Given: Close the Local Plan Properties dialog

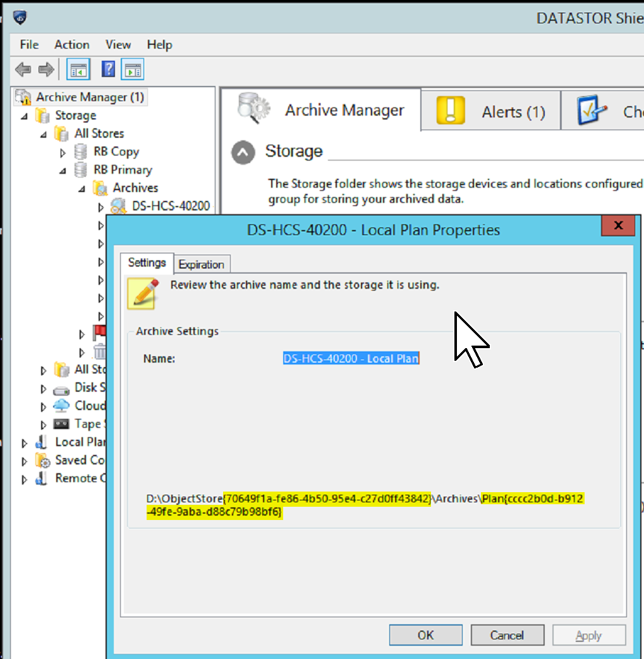Looking at the screenshot, I should pos(618,226).
